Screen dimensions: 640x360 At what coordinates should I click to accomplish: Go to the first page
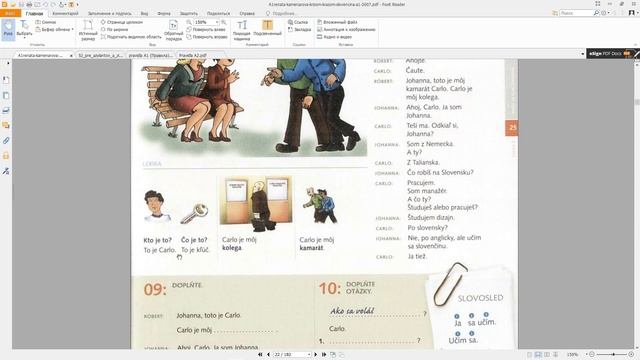[x=260, y=355]
